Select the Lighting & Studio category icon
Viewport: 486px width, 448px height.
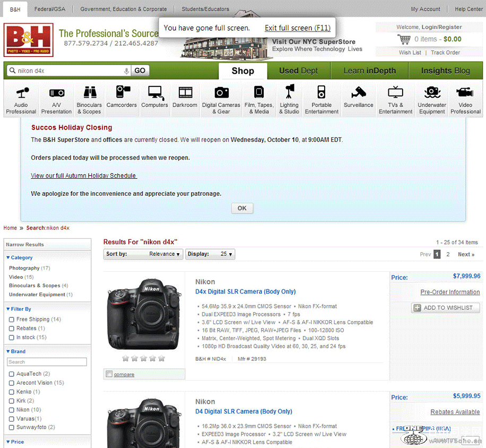pos(289,99)
